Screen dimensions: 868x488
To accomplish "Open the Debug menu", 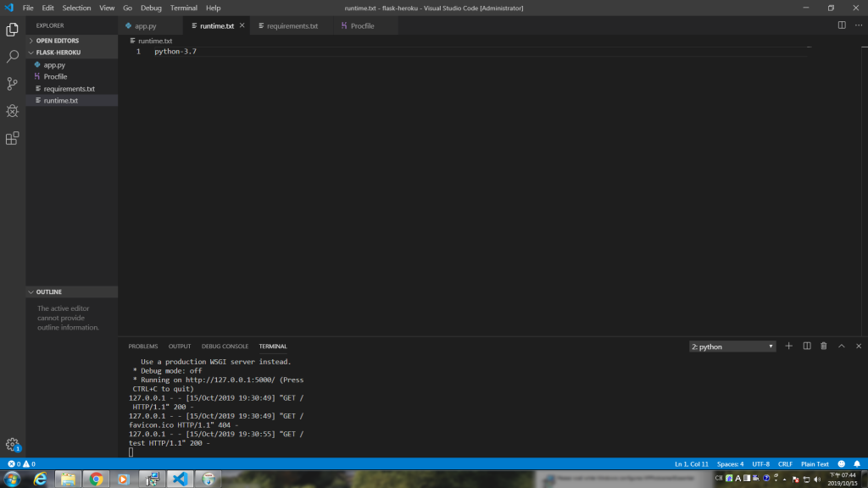I will tap(151, 8).
